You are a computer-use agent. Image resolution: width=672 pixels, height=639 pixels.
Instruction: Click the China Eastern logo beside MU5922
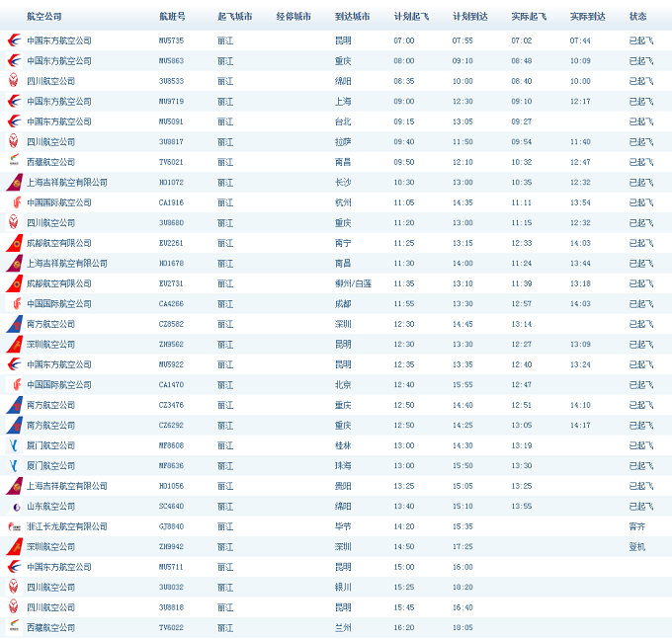(14, 364)
